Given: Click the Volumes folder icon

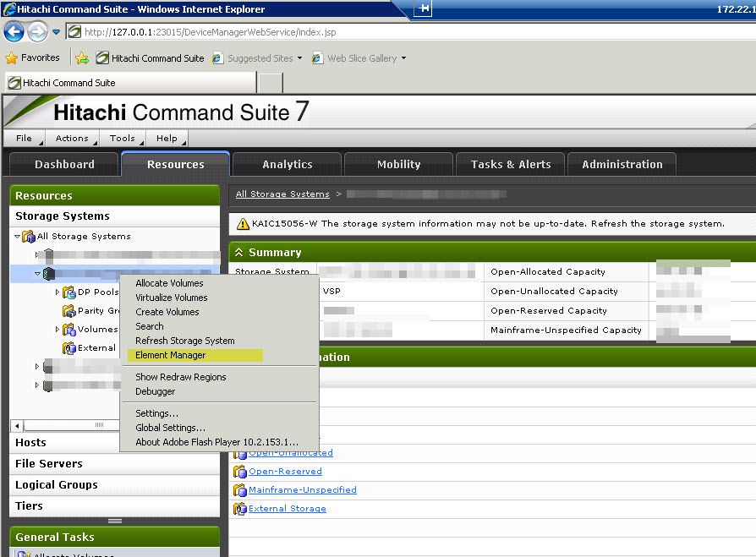Looking at the screenshot, I should (x=69, y=330).
